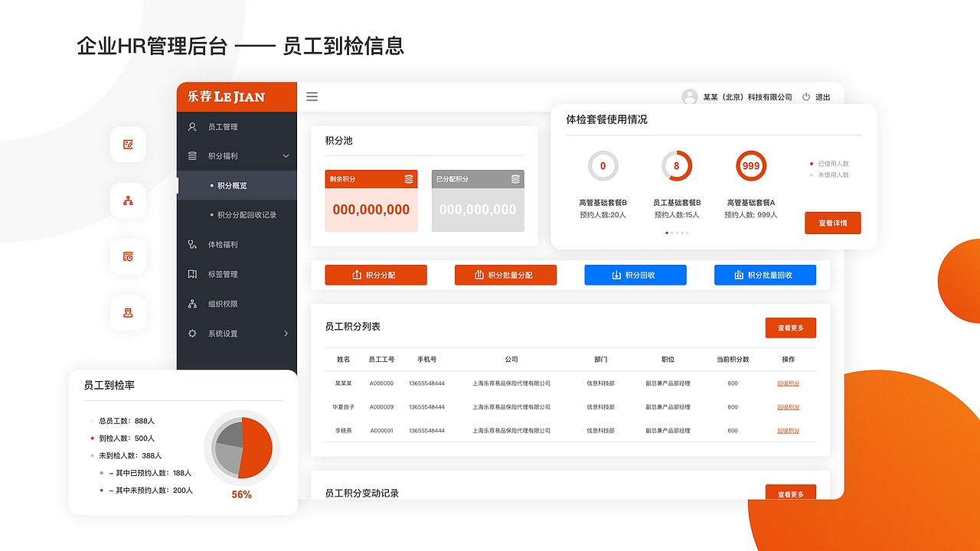Click 查看更多 in 员工积分变动记录
The height and width of the screenshot is (551, 980).
pos(791,494)
